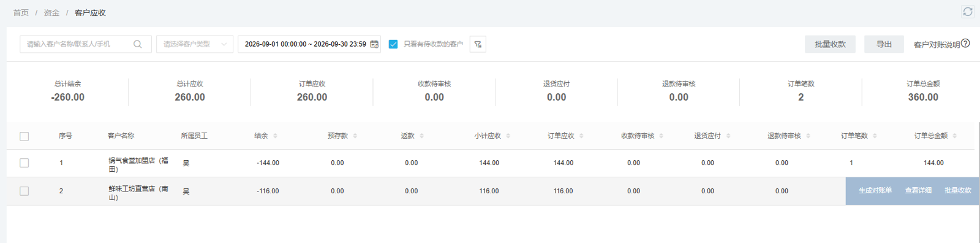
Task: Click the 批量收款 button in toolbar
Action: point(830,44)
